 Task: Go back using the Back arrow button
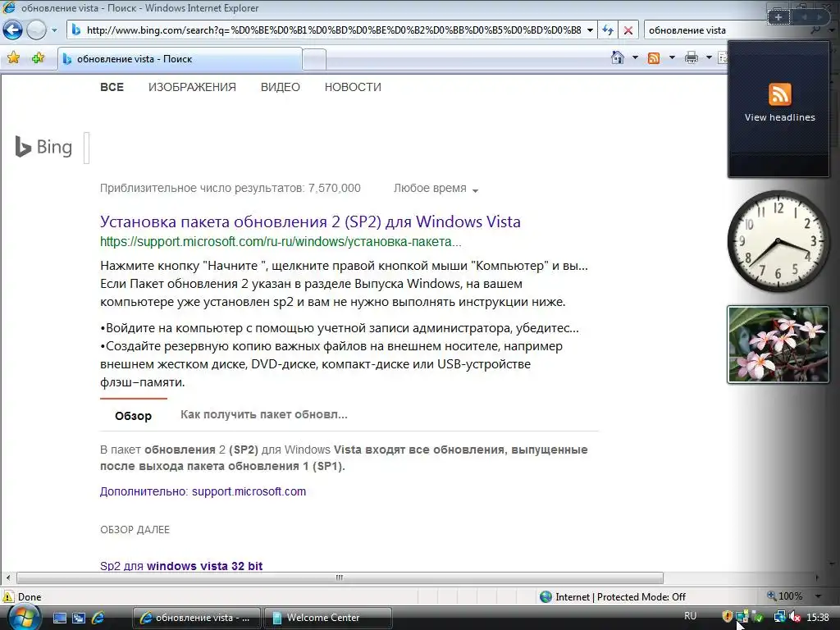click(x=13, y=30)
